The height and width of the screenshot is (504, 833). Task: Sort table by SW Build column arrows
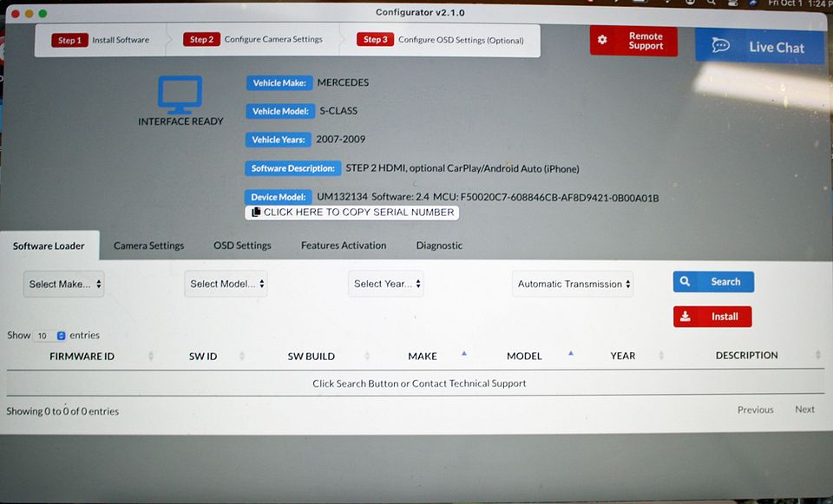367,356
